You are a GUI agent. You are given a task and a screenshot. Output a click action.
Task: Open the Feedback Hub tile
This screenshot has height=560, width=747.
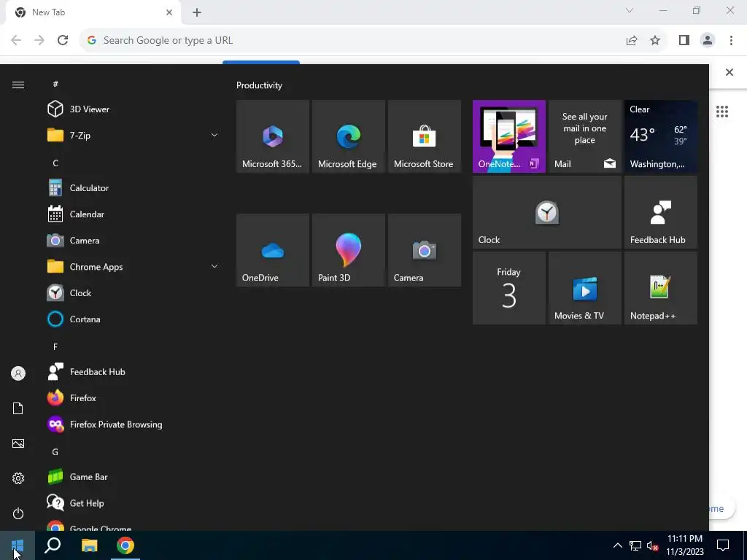pyautogui.click(x=661, y=212)
